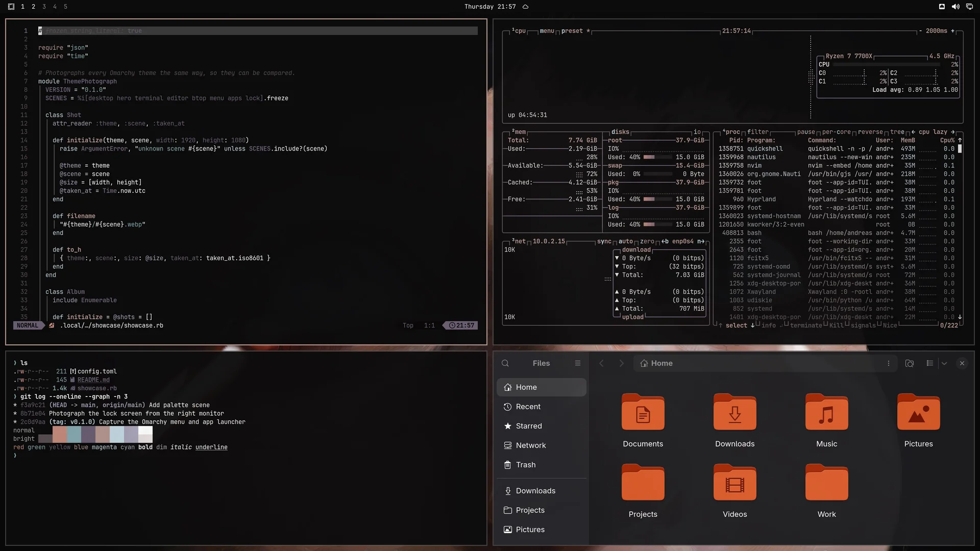
Task: Click the teal green terminal color swatch
Action: tap(74, 434)
